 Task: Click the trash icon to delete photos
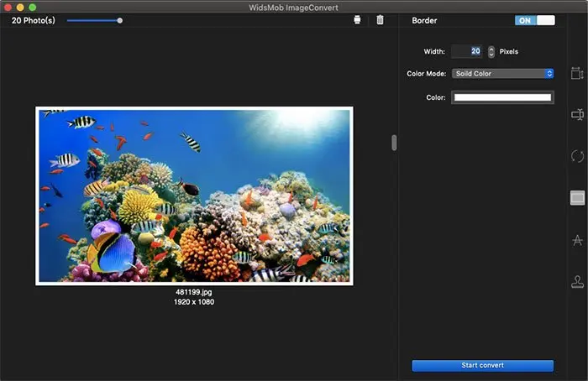click(x=380, y=20)
